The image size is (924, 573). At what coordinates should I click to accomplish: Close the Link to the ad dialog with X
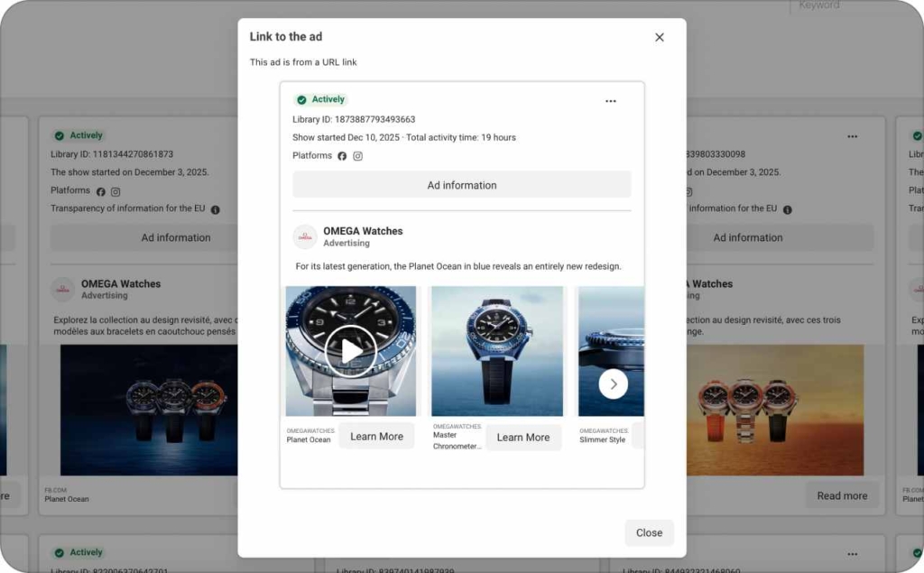pos(659,37)
